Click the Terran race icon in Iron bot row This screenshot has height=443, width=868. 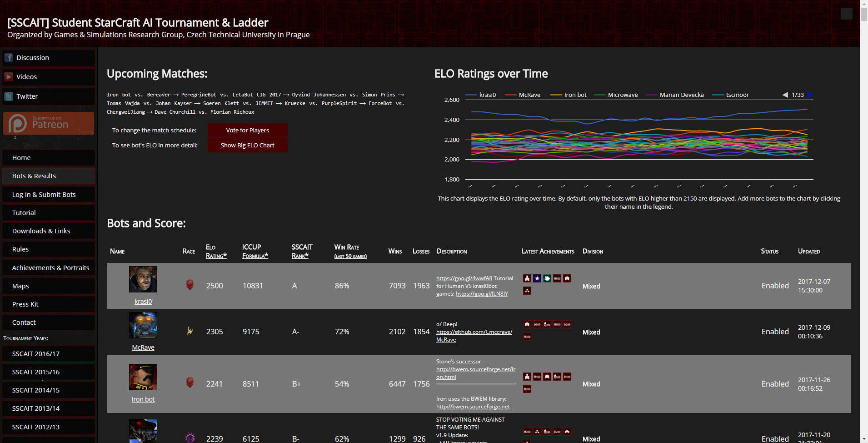click(x=190, y=383)
